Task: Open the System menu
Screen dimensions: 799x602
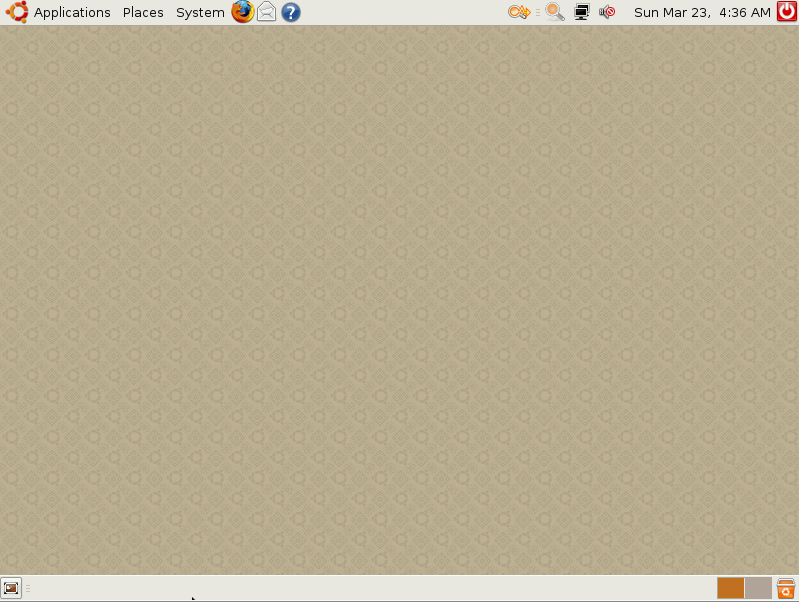Action: tap(200, 12)
